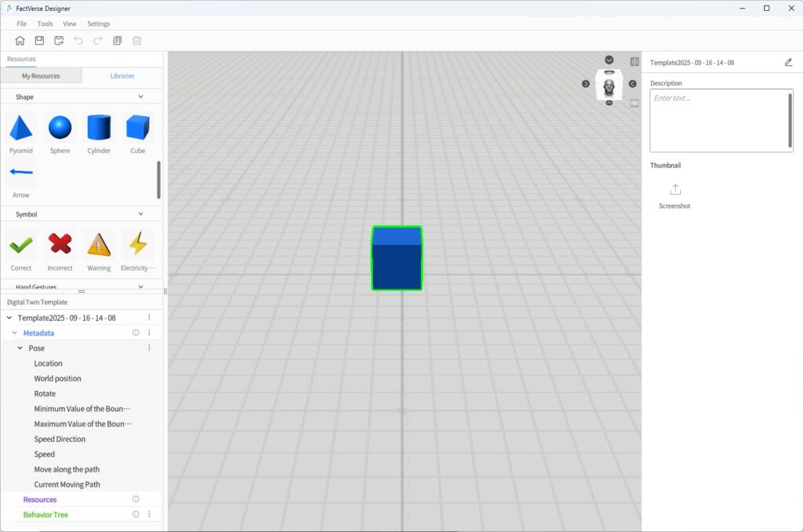Image resolution: width=804 pixels, height=532 pixels.
Task: Open the Tools menu
Action: 45,24
